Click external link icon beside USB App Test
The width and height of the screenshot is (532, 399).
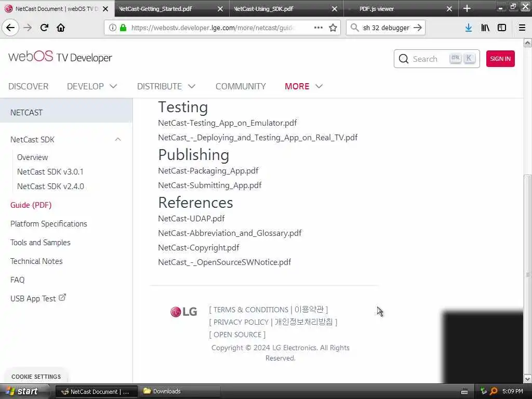62,298
